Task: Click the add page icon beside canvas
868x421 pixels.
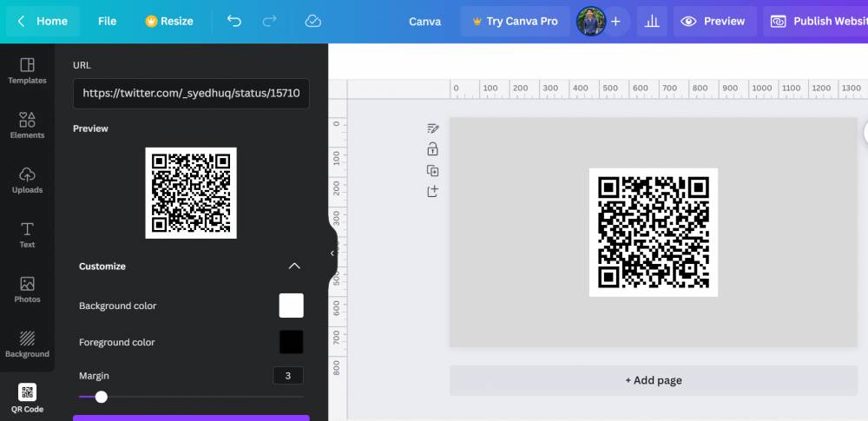Action: [433, 191]
